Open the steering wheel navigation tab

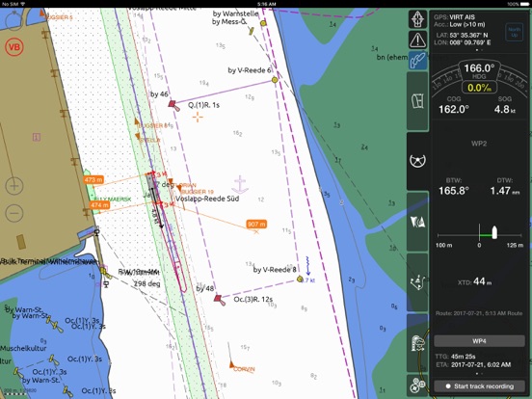coord(417,161)
